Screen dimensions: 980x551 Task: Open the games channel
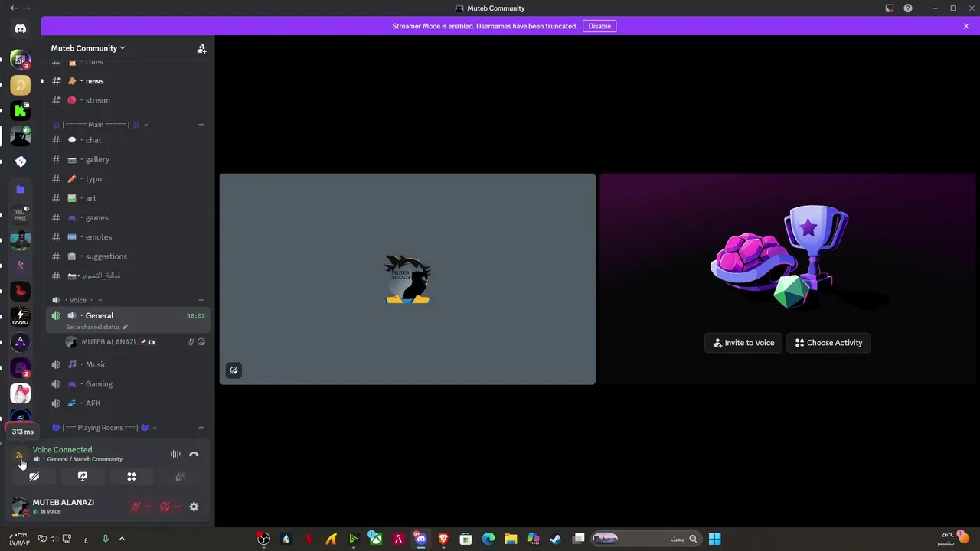coord(128,218)
